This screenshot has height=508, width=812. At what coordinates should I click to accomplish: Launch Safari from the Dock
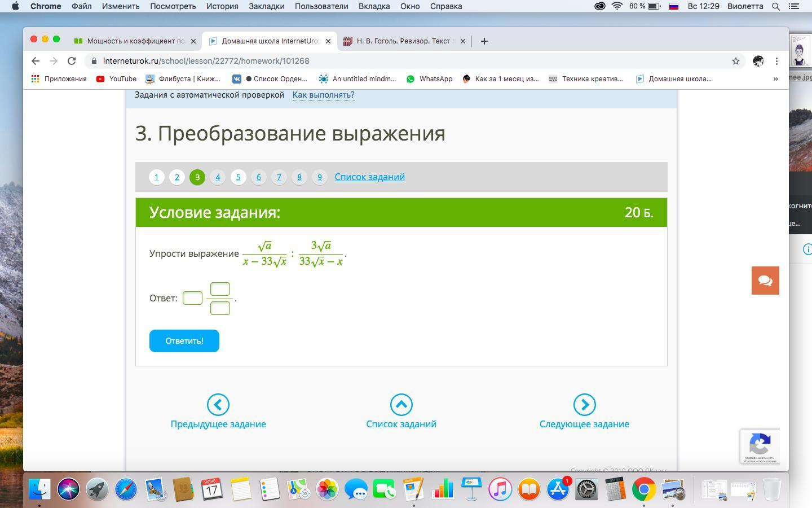[126, 489]
